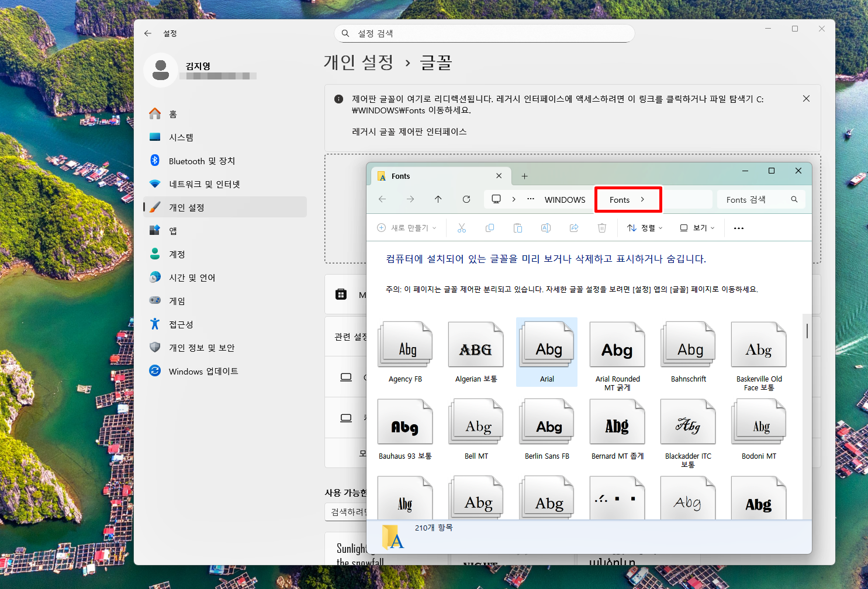
Task: Select the Bodoni MT font
Action: click(x=759, y=429)
